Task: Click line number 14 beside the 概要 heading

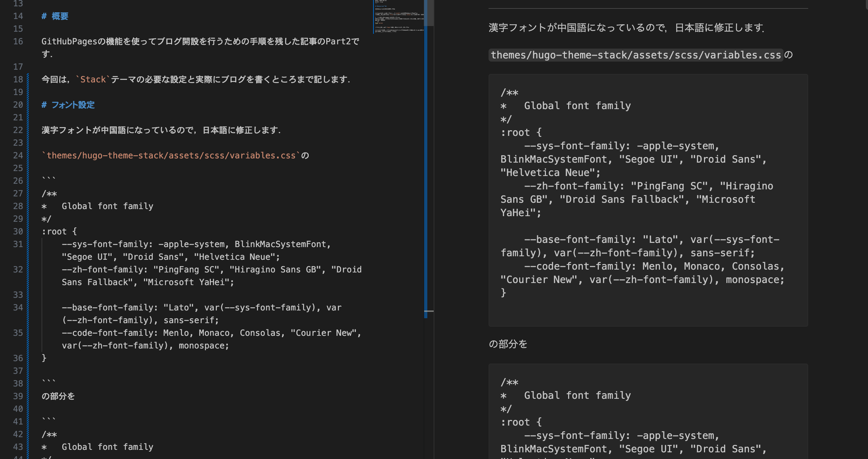Action: point(18,16)
